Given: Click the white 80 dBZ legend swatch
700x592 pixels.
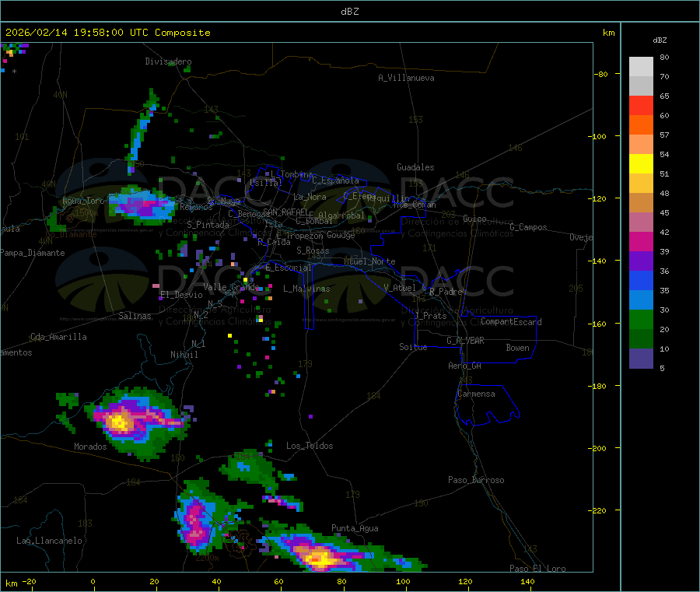Looking at the screenshot, I should pyautogui.click(x=641, y=67).
